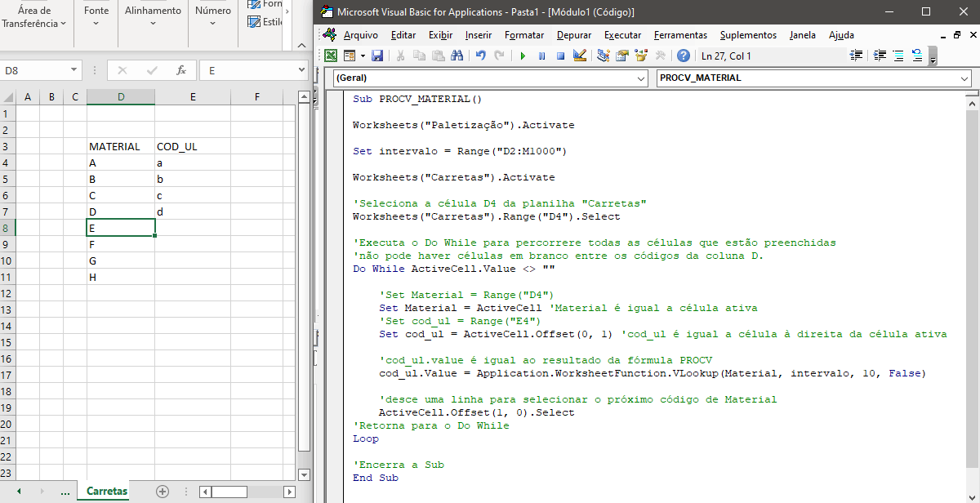Open the Project Explorer icon in VBA toolbar
This screenshot has width=980, height=503.
[604, 56]
